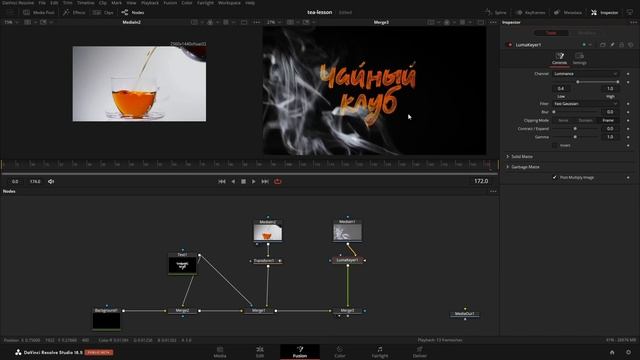Viewport: 640px width, 360px height.
Task: Play the clip in reverse
Action: coord(233,182)
